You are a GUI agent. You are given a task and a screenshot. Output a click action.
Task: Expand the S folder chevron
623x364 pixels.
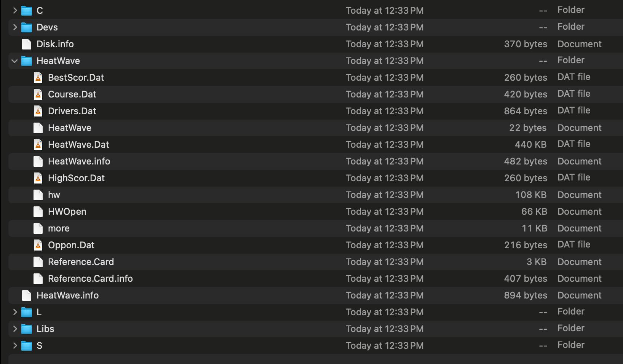[x=15, y=346]
